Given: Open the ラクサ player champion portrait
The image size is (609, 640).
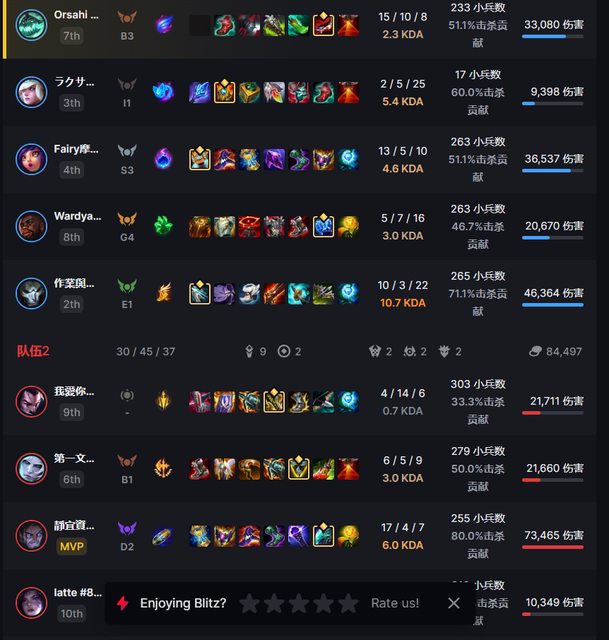Looking at the screenshot, I should tap(31, 92).
